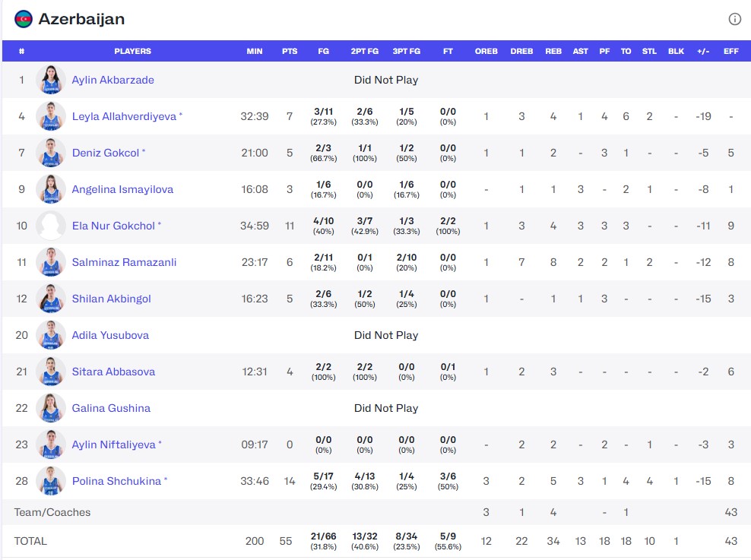Sort the table by PTS column

point(290,51)
